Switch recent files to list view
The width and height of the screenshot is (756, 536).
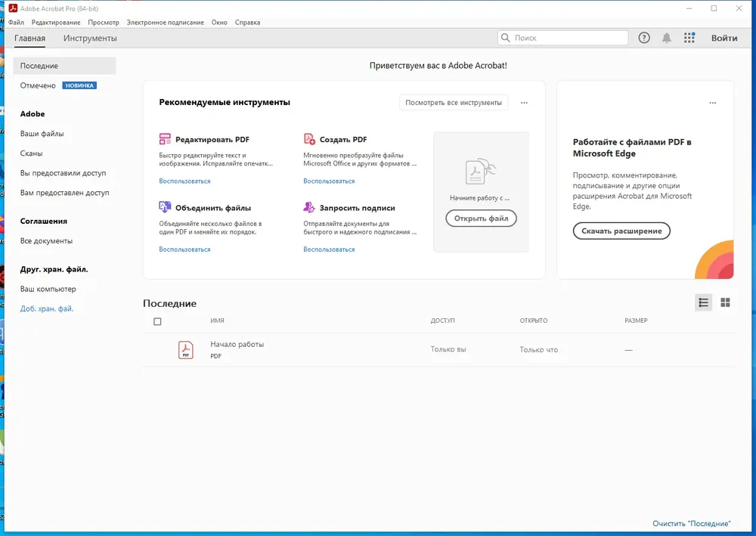[x=703, y=302]
